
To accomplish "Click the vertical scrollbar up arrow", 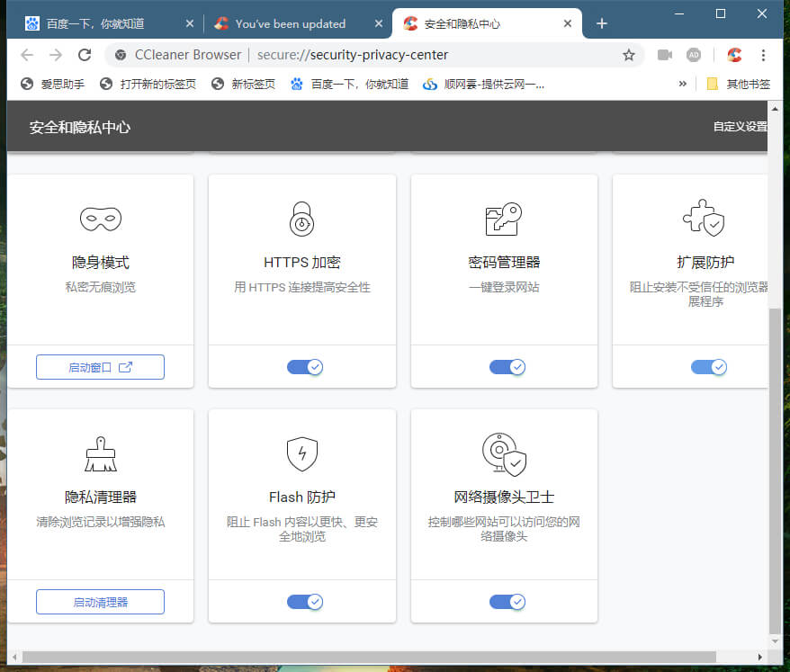I will click(x=775, y=108).
